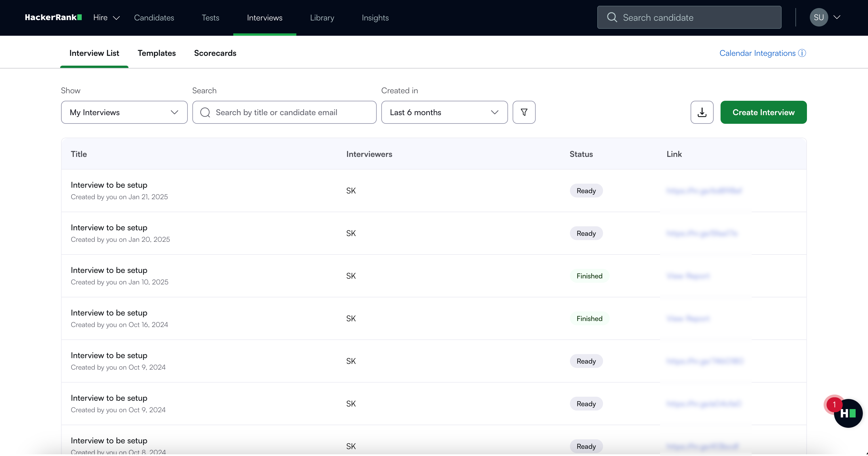The height and width of the screenshot is (456, 868).
Task: Click the red notification badge on chat
Action: coord(834,404)
